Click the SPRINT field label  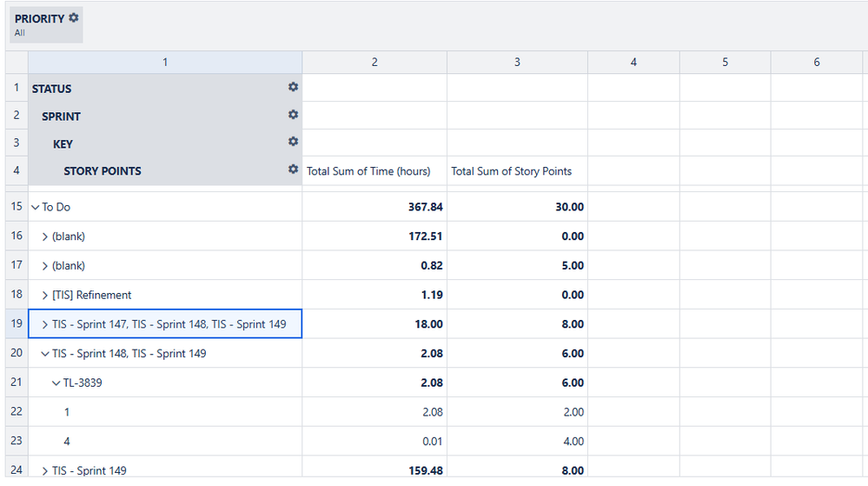[61, 117]
